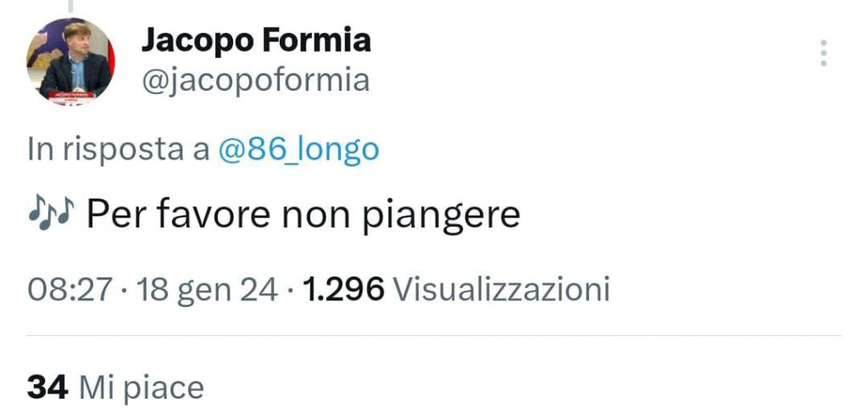
Task: Click the word Visualizzazioni
Action: [501, 290]
